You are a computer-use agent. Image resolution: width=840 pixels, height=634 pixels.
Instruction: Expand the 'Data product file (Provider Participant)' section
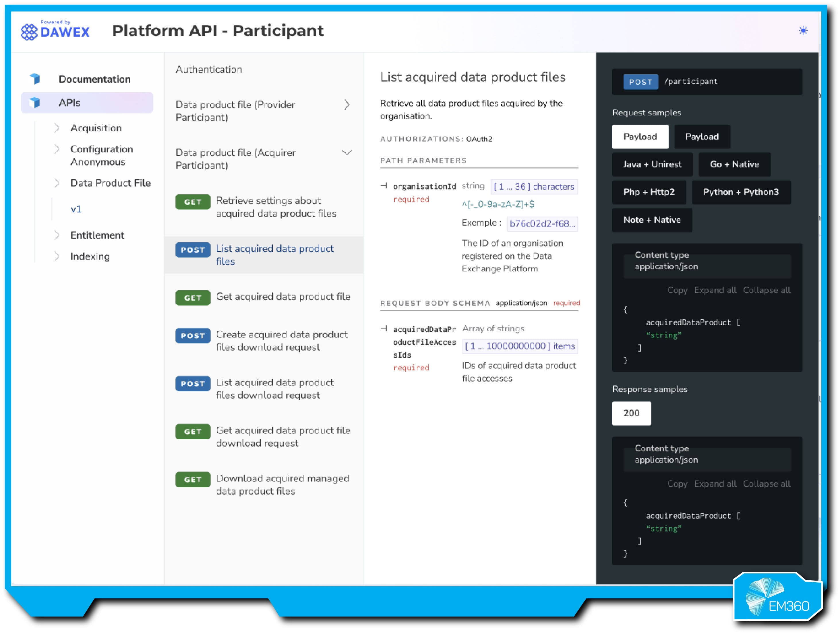347,105
